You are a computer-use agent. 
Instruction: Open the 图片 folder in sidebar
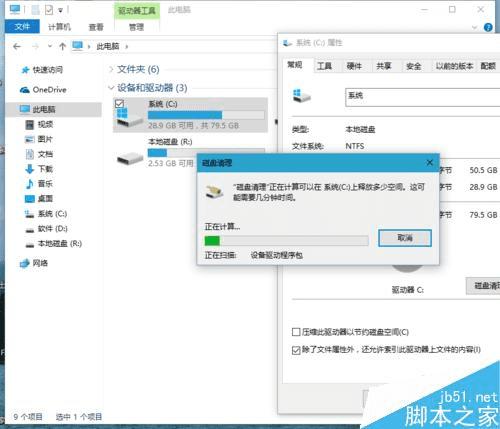click(x=39, y=139)
